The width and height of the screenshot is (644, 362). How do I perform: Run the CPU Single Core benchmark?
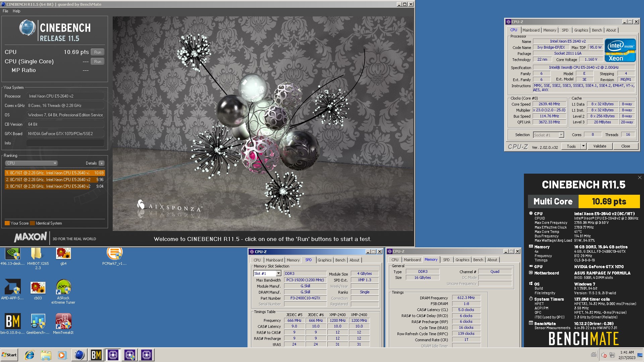(98, 62)
